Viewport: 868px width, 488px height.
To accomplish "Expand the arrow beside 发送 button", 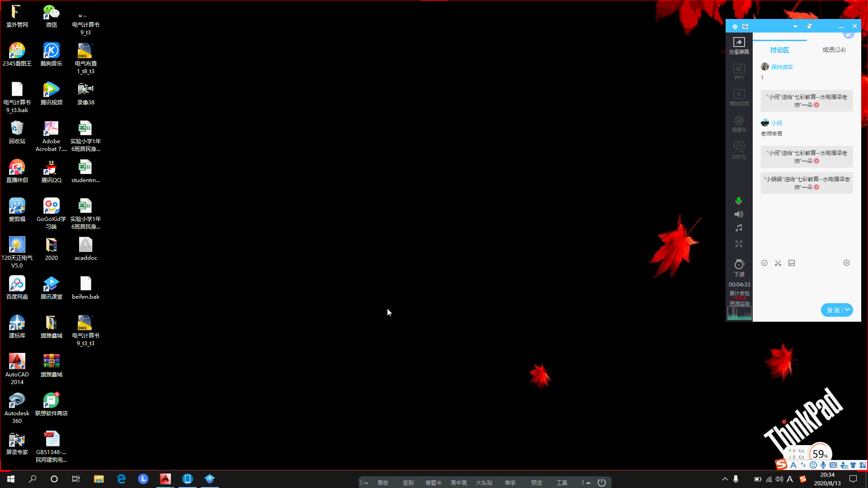I will [x=848, y=310].
